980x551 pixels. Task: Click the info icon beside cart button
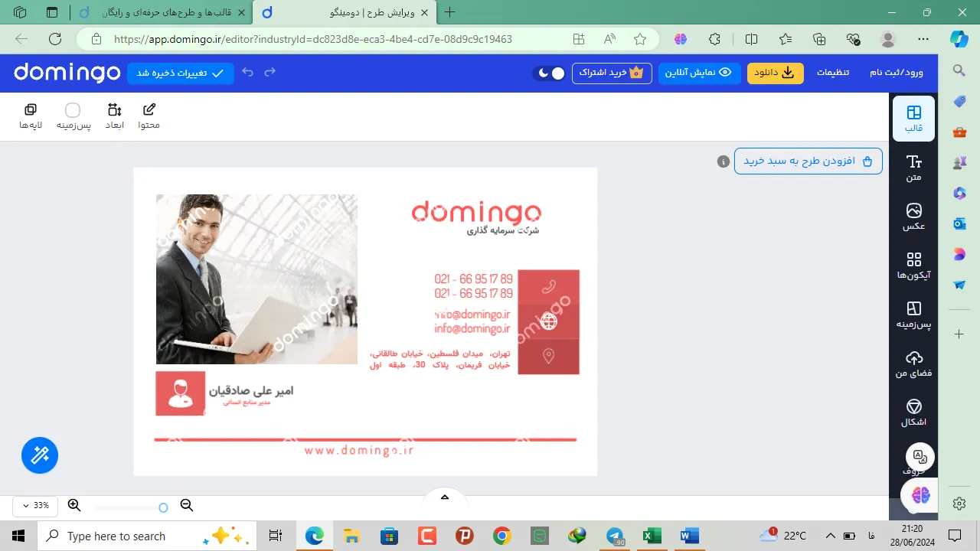[723, 161]
